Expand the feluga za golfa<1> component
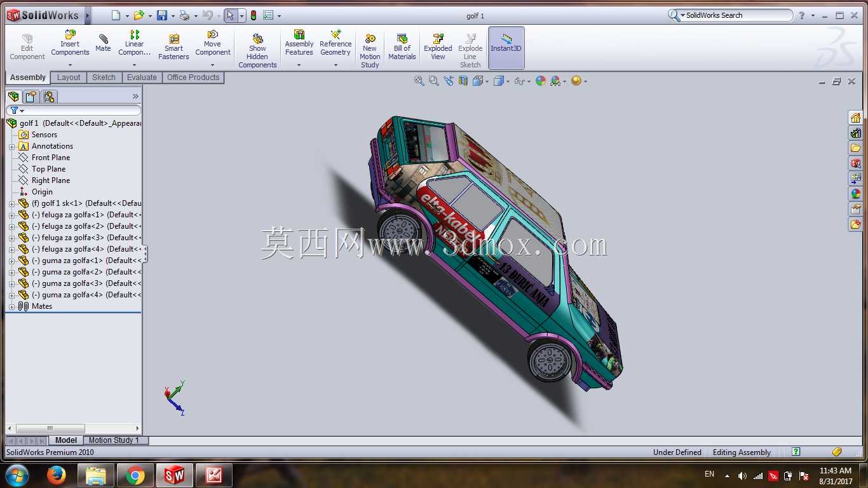Viewport: 868px width, 488px height. (x=11, y=215)
